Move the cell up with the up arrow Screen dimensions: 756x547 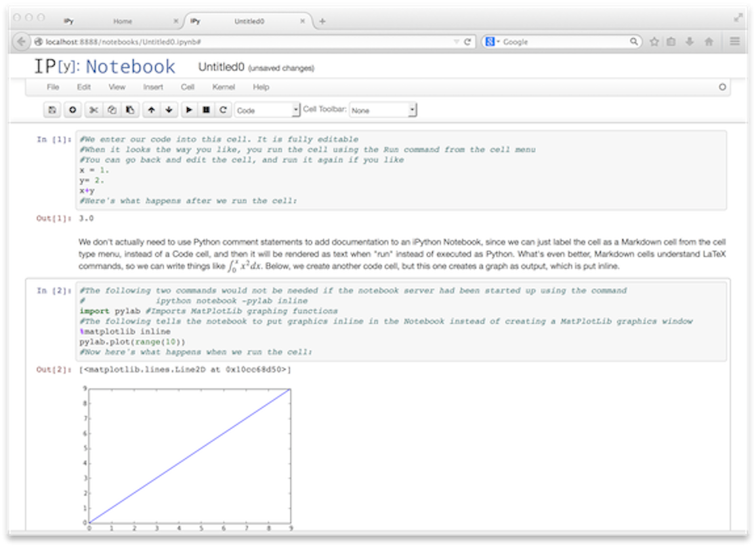152,110
